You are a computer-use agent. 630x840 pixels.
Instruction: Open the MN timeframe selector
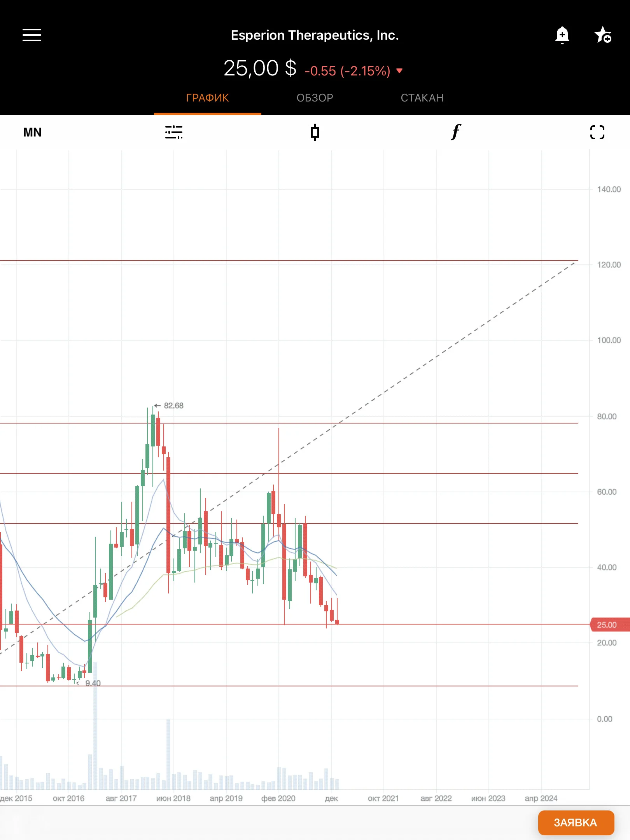[x=32, y=133]
